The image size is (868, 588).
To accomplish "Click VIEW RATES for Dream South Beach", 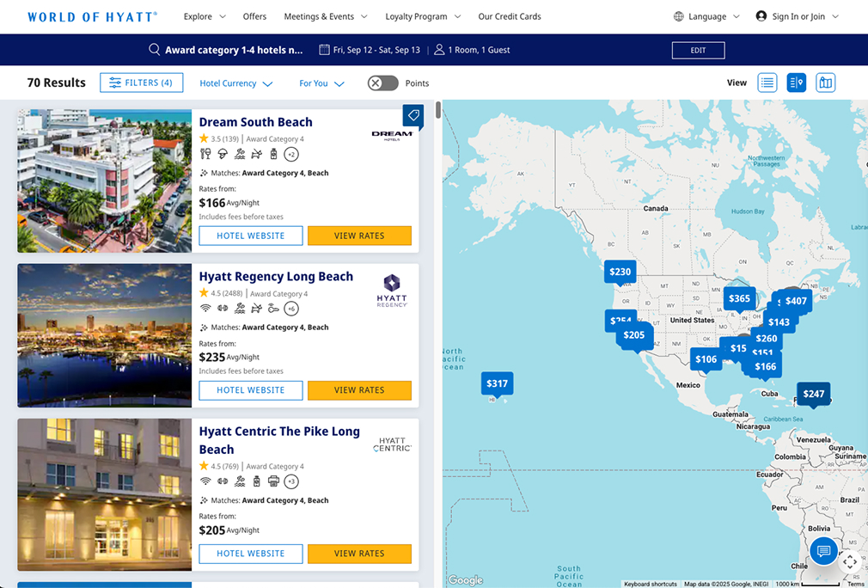I will click(359, 236).
